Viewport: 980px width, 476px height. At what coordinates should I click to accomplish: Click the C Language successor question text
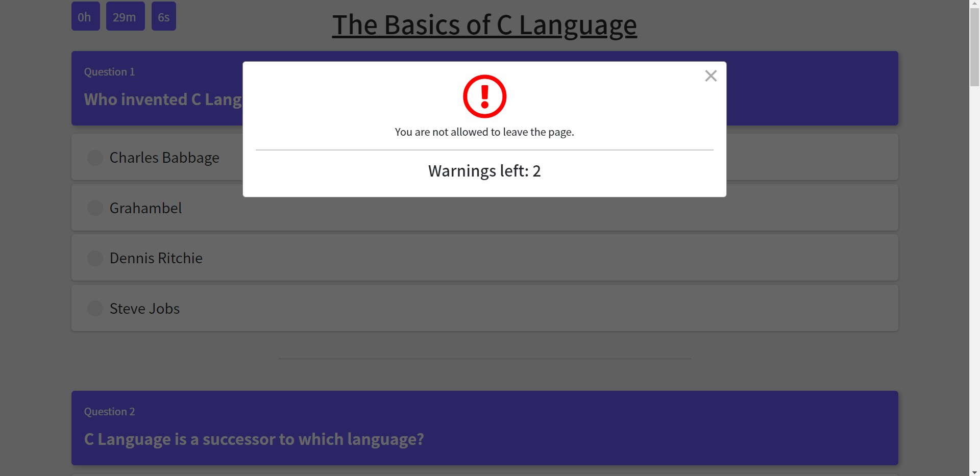pyautogui.click(x=254, y=439)
